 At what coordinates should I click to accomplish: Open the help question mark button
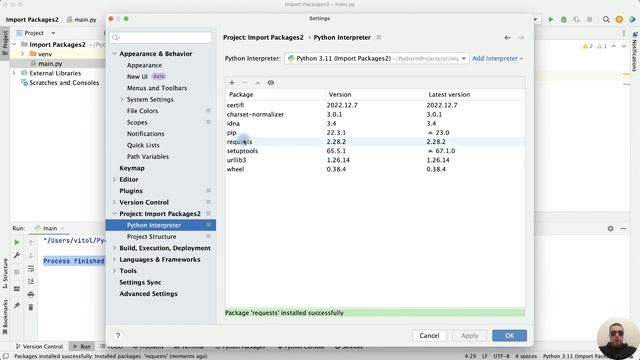(x=118, y=336)
